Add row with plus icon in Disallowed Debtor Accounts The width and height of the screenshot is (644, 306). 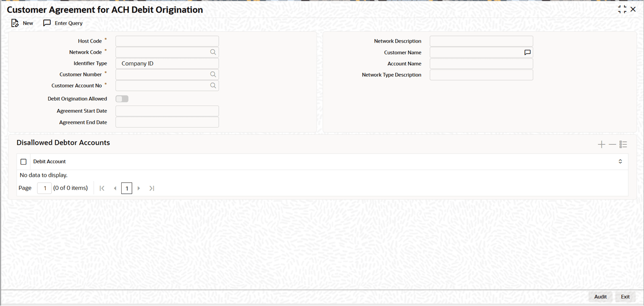[601, 145]
